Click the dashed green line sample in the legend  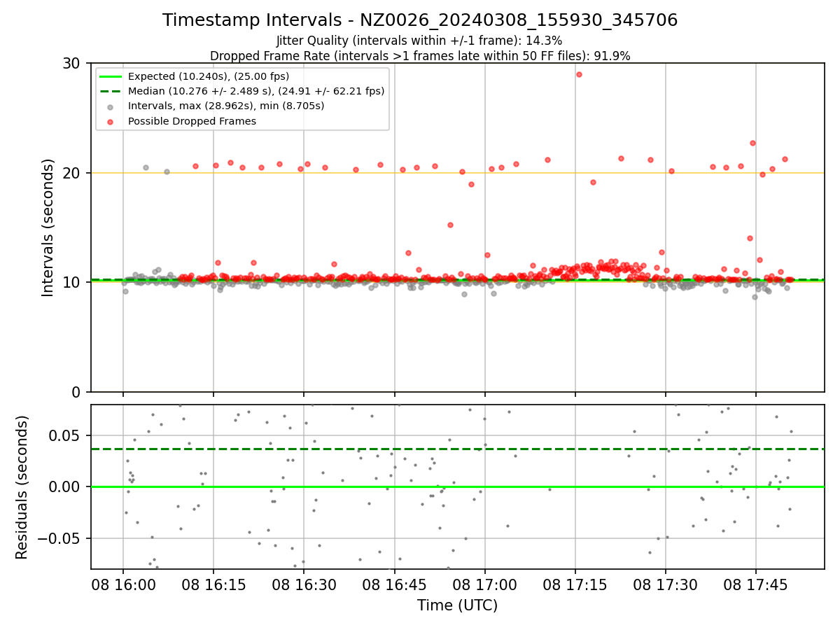(111, 91)
